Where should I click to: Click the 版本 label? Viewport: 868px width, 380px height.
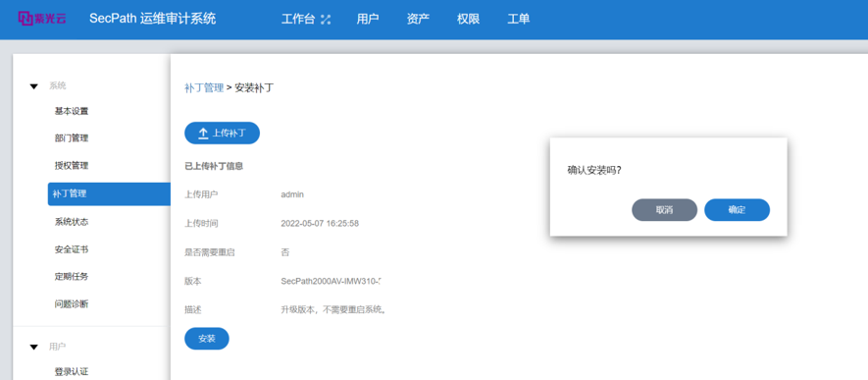coord(192,282)
